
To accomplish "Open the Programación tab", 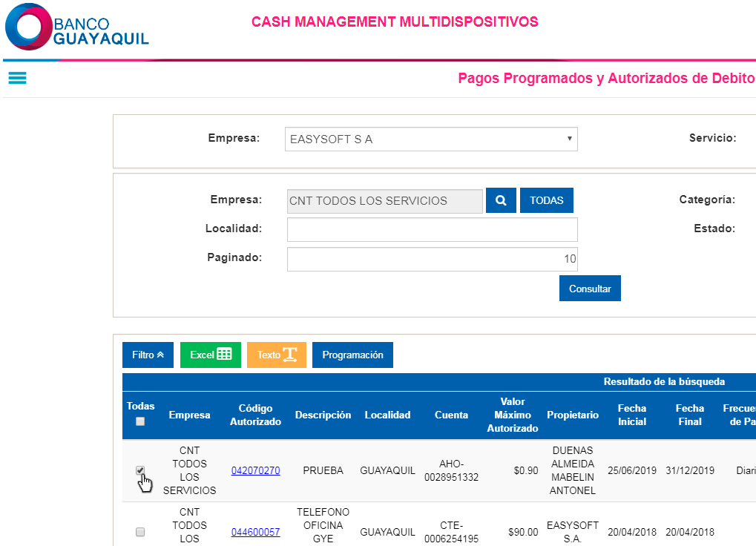I will [x=352, y=355].
